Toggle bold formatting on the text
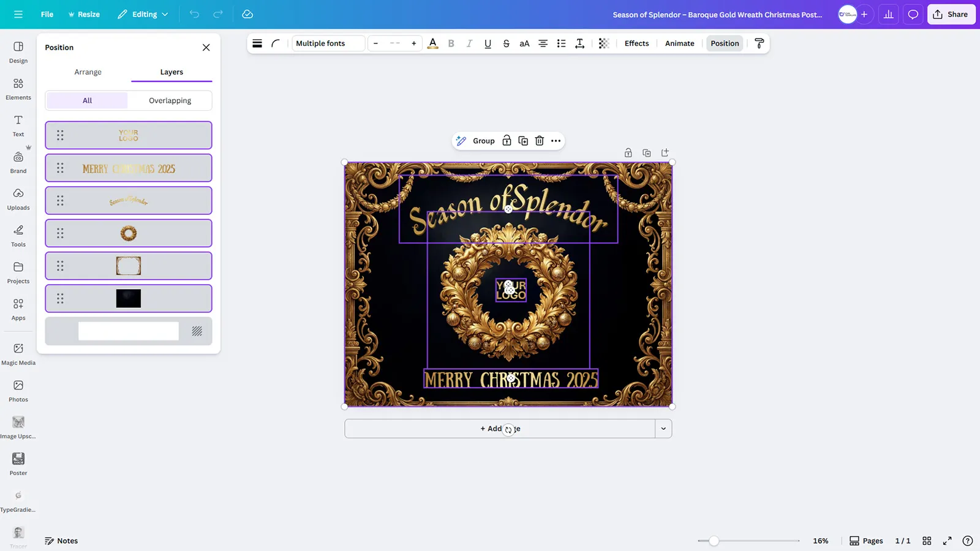 (x=451, y=43)
